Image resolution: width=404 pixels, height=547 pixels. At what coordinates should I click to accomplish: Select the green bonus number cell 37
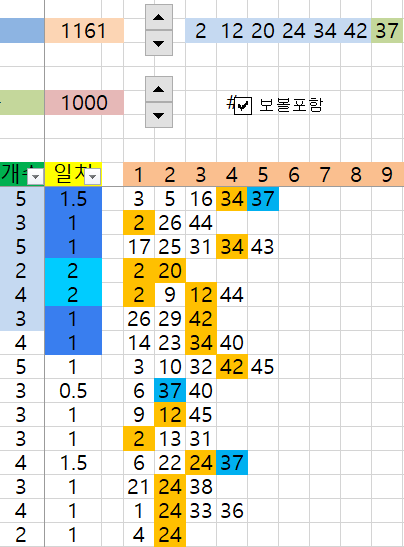[387, 31]
